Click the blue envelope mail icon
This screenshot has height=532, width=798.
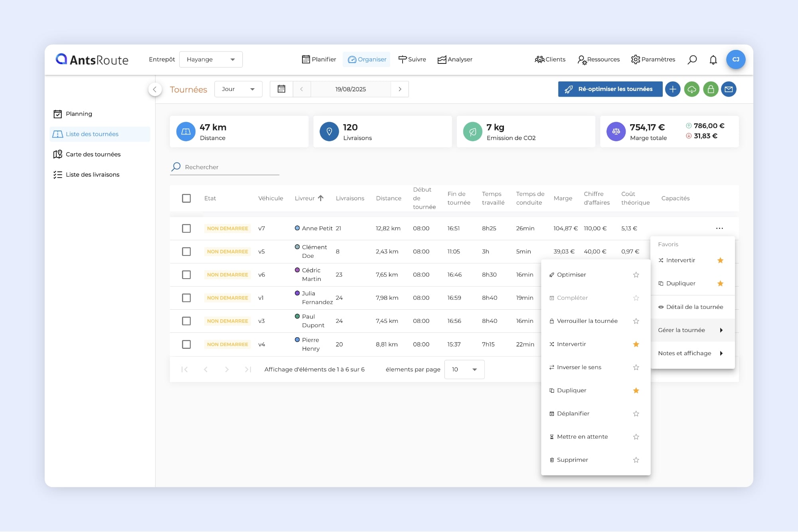click(729, 89)
